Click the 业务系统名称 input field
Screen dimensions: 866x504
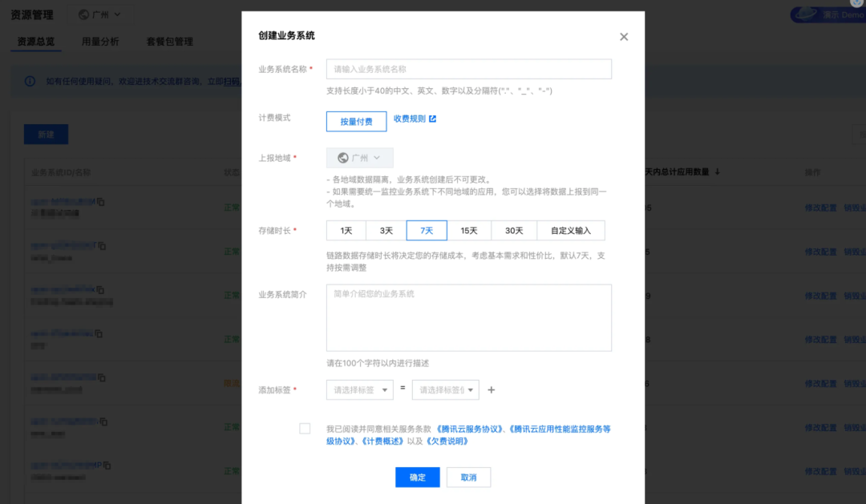tap(468, 69)
